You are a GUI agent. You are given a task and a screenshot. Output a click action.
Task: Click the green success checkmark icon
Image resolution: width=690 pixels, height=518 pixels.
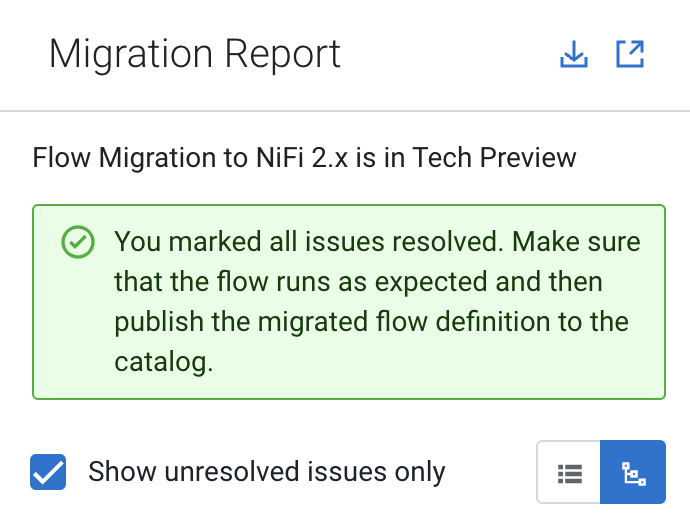point(78,242)
